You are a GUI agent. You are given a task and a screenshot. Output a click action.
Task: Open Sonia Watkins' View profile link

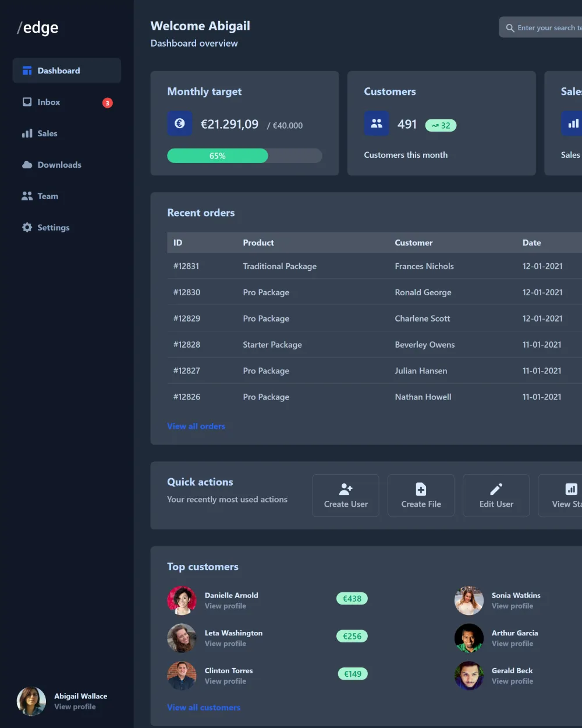coord(512,606)
